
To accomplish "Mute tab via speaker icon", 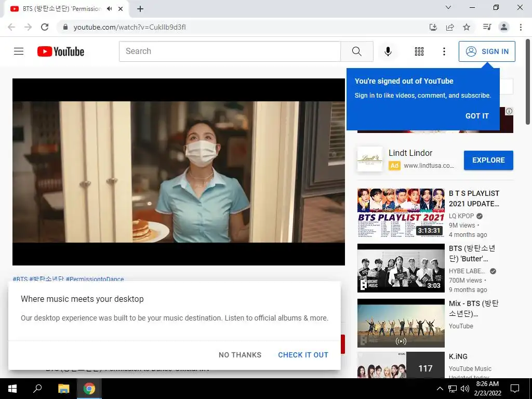I will [x=109, y=9].
